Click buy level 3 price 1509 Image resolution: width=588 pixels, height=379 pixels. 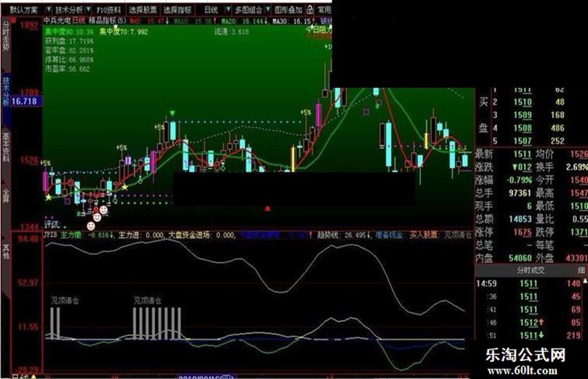coord(523,115)
